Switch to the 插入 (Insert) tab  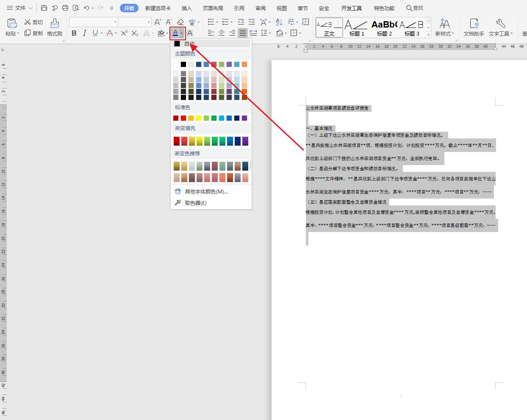186,8
